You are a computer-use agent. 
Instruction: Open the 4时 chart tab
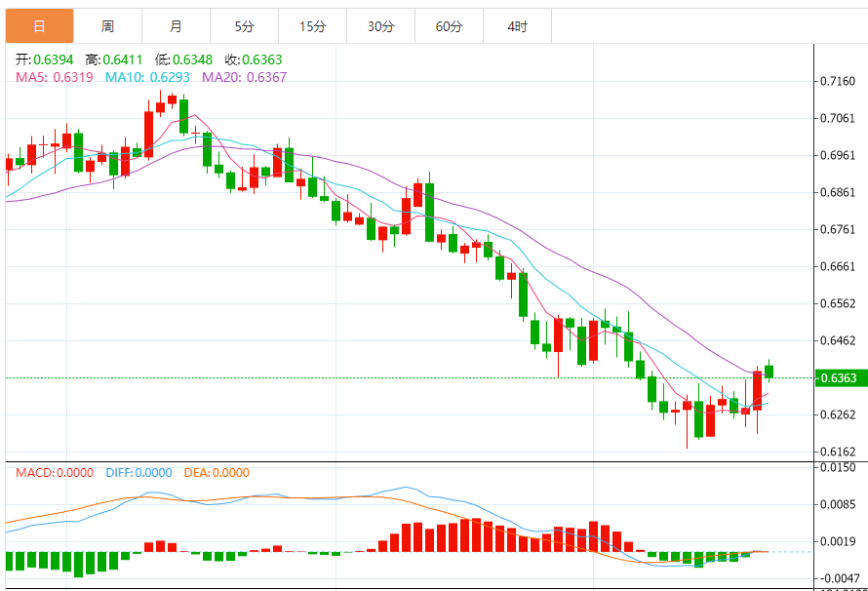pyautogui.click(x=518, y=26)
